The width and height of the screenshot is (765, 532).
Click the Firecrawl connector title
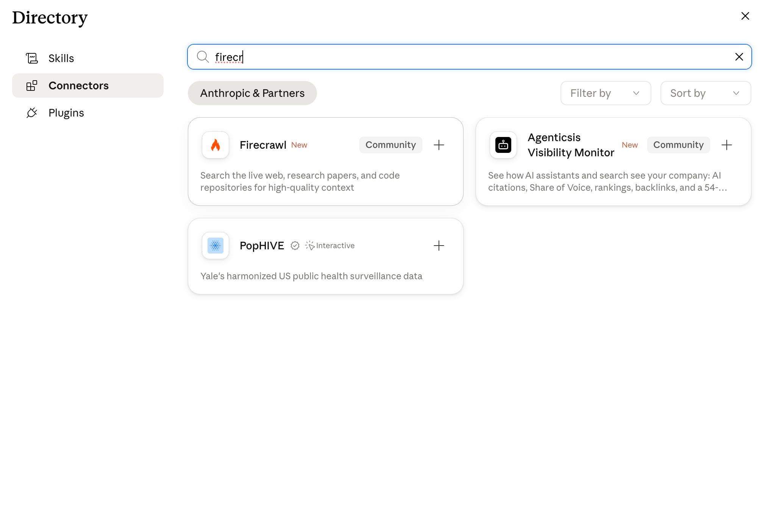pos(263,145)
